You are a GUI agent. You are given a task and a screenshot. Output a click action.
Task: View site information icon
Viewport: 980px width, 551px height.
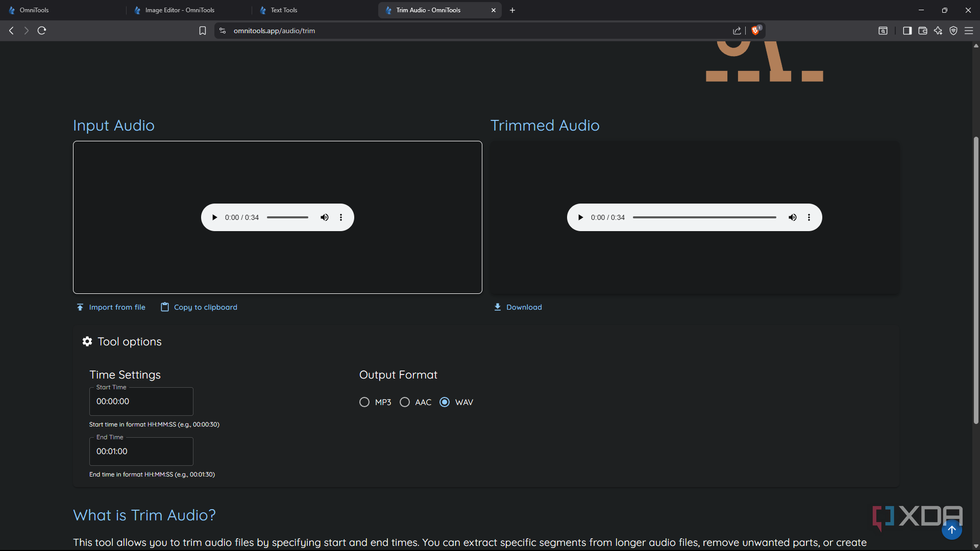223,31
